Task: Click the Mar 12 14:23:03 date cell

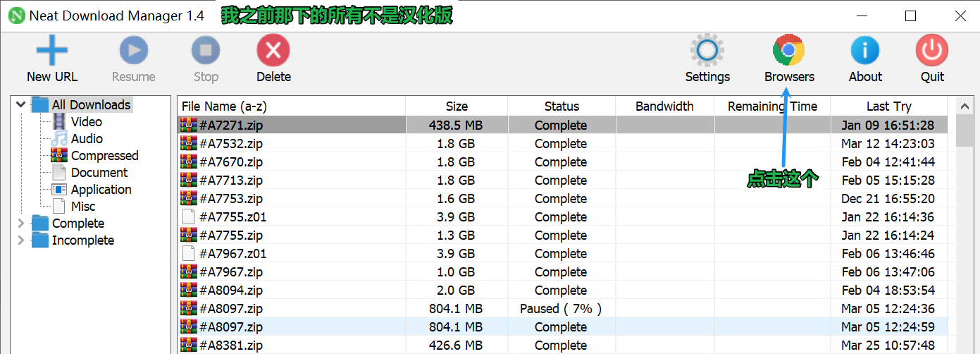Action: (x=888, y=144)
